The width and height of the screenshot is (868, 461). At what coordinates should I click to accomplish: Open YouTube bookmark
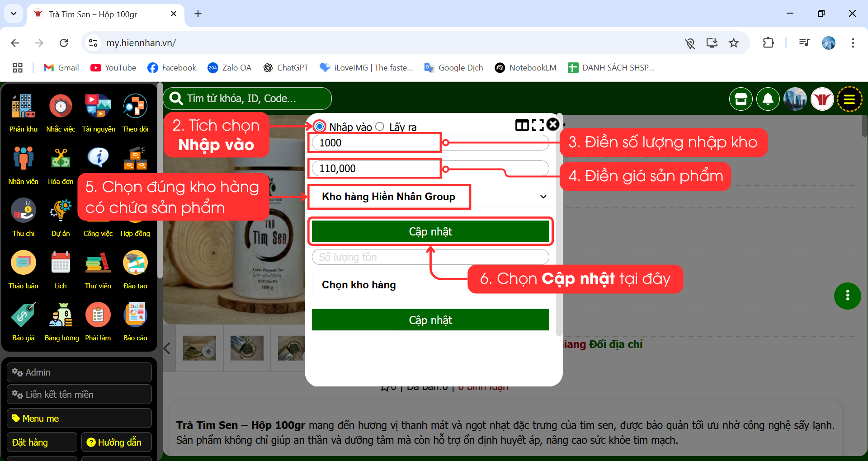click(x=113, y=68)
